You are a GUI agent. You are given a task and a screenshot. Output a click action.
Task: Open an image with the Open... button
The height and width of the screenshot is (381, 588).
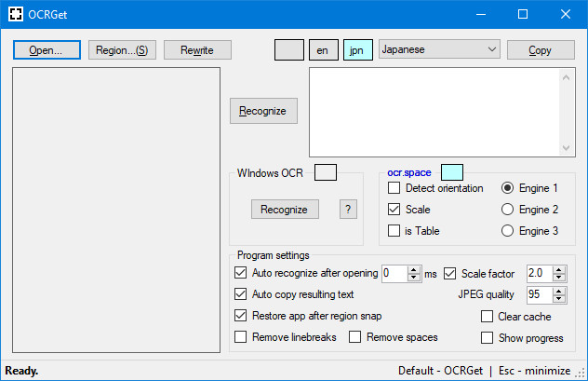pyautogui.click(x=47, y=50)
